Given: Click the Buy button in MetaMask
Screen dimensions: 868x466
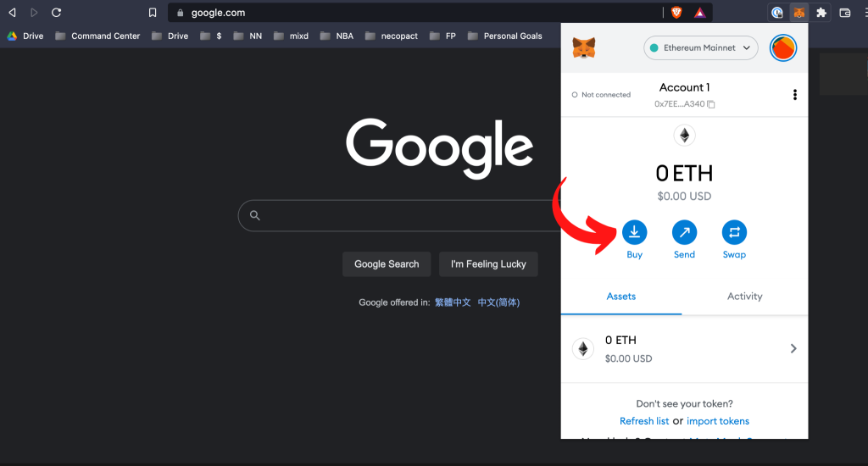Looking at the screenshot, I should click(634, 232).
